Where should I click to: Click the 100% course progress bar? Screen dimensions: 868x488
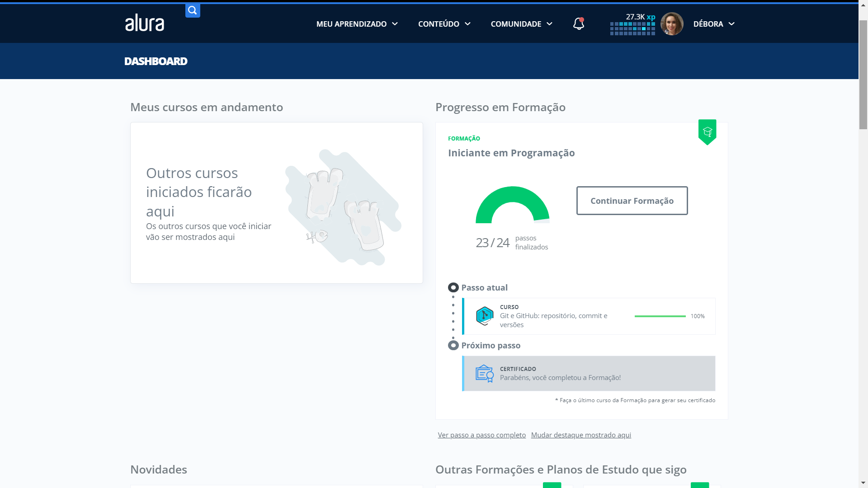660,316
